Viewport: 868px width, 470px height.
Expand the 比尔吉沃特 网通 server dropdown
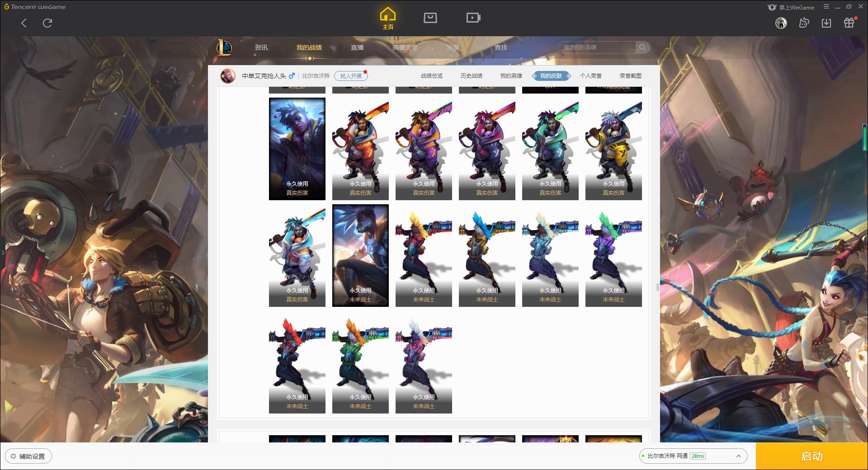pos(693,456)
